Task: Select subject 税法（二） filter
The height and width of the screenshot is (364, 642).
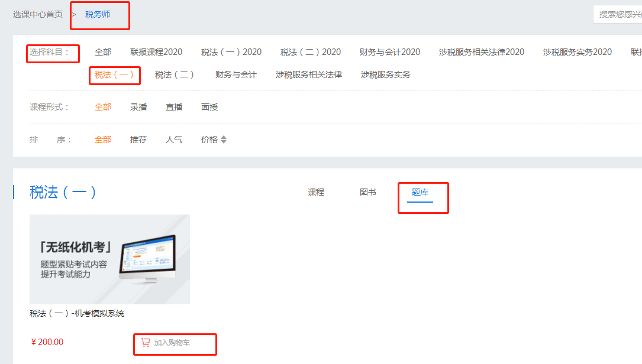Action: [x=175, y=74]
